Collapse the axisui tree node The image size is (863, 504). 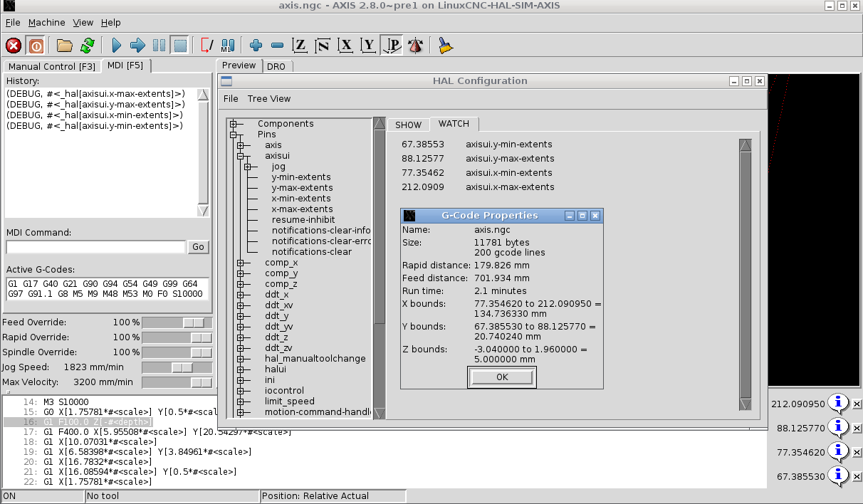click(240, 156)
